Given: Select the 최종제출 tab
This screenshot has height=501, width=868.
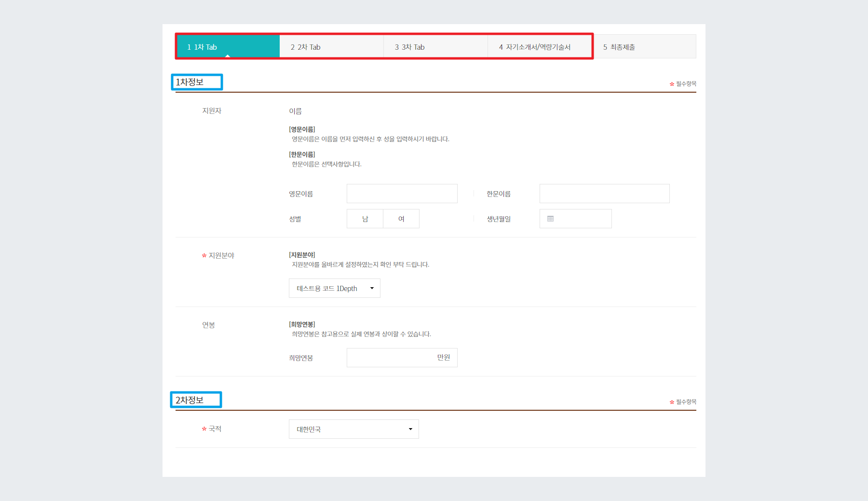Looking at the screenshot, I should tap(644, 47).
